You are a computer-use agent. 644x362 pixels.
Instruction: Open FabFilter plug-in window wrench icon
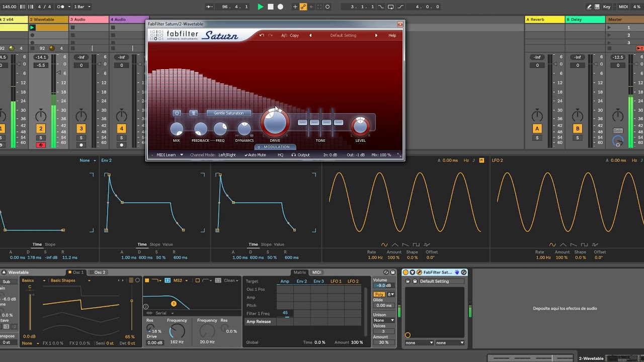pos(420,273)
